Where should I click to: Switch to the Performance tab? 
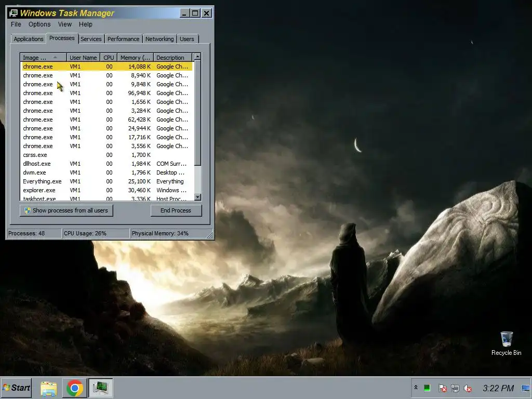tap(124, 39)
